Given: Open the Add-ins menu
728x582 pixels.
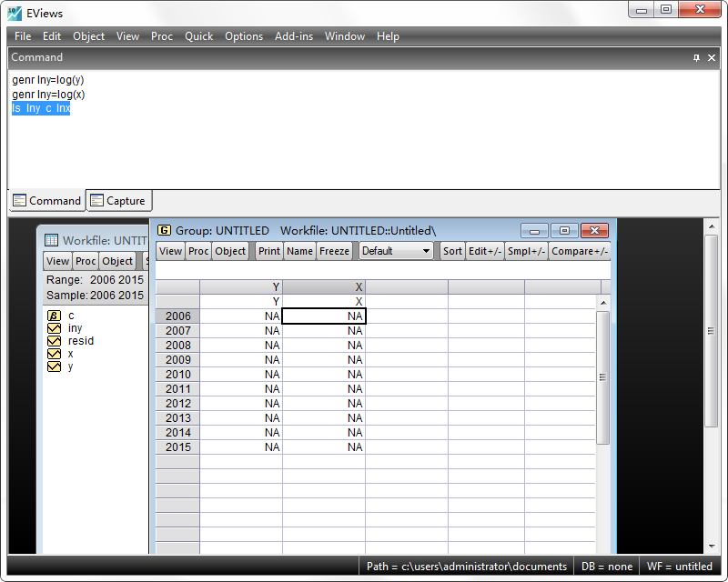Looking at the screenshot, I should pos(293,36).
